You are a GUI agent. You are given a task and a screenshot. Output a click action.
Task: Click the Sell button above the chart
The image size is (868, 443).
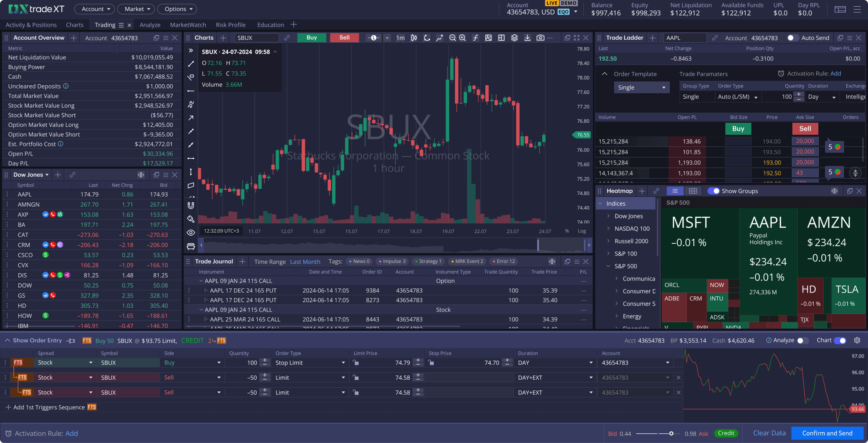pyautogui.click(x=344, y=38)
